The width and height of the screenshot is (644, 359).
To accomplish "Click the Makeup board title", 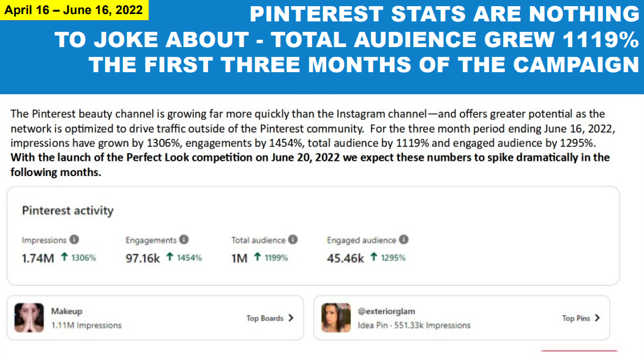I will pos(67,311).
